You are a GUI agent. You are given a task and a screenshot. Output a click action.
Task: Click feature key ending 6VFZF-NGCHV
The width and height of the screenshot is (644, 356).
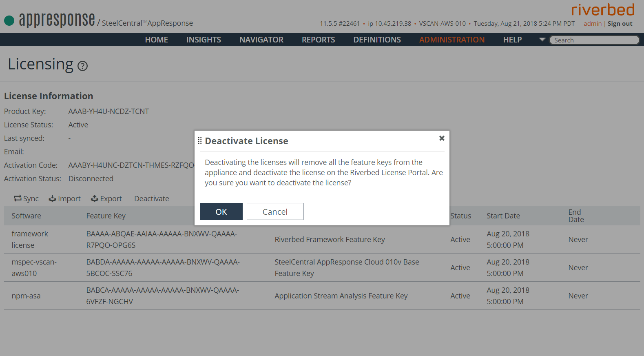[x=162, y=296]
